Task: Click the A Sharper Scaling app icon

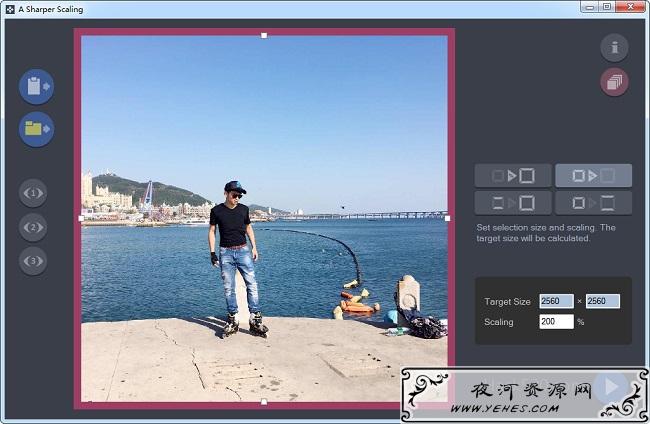Action: click(x=10, y=9)
